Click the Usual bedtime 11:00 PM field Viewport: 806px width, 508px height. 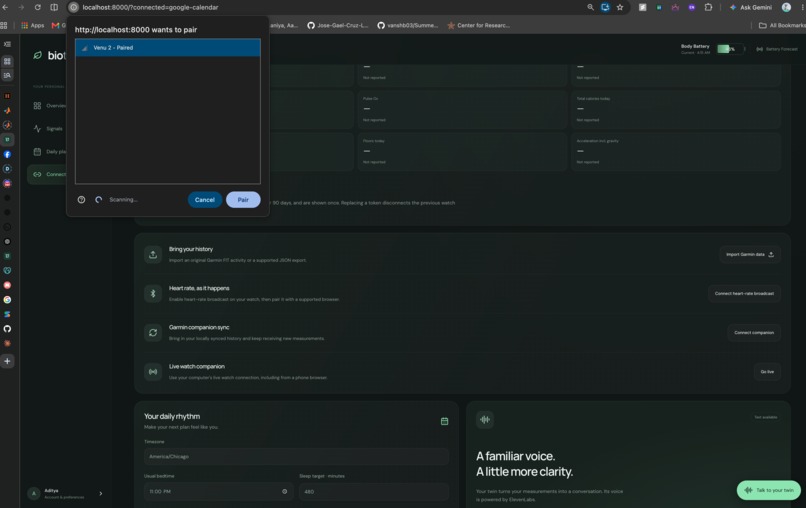click(218, 492)
